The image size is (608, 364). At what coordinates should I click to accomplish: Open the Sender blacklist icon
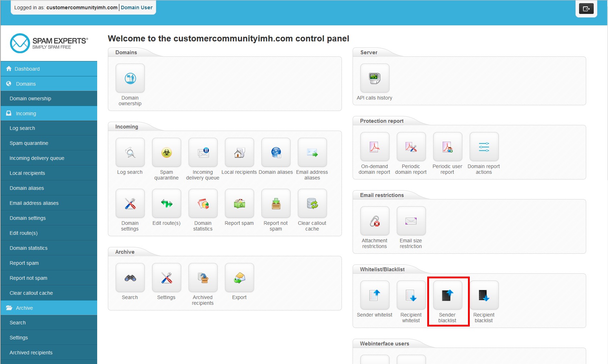(447, 295)
